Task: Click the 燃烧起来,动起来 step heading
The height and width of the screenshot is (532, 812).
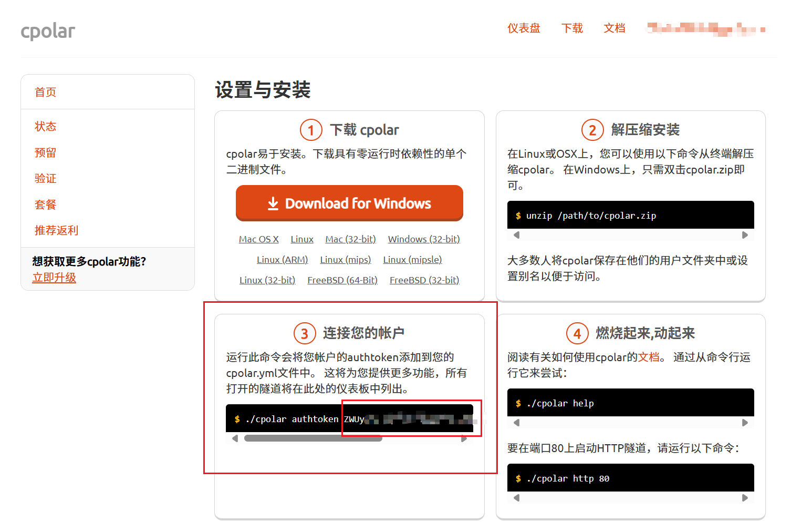Action: click(x=646, y=333)
